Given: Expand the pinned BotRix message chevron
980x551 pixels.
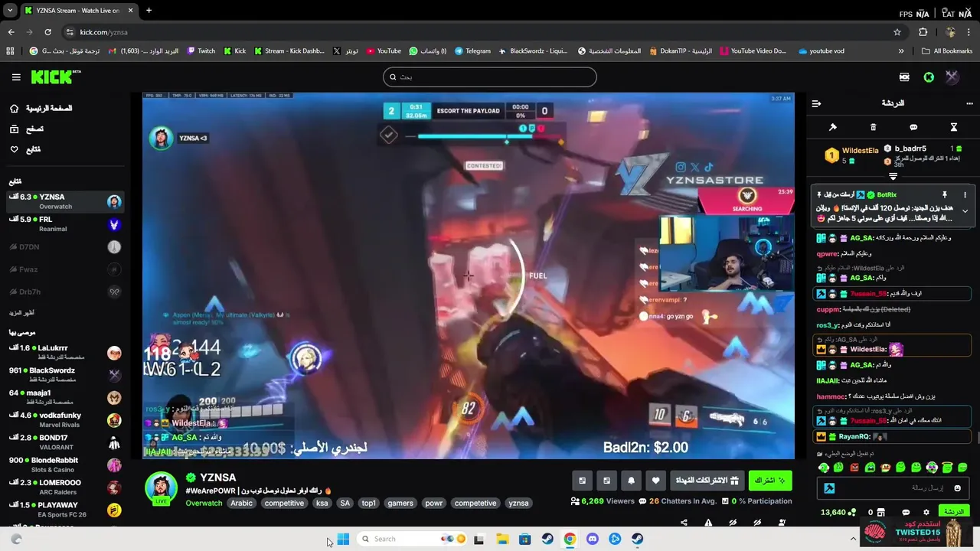Looking at the screenshot, I should point(965,211).
